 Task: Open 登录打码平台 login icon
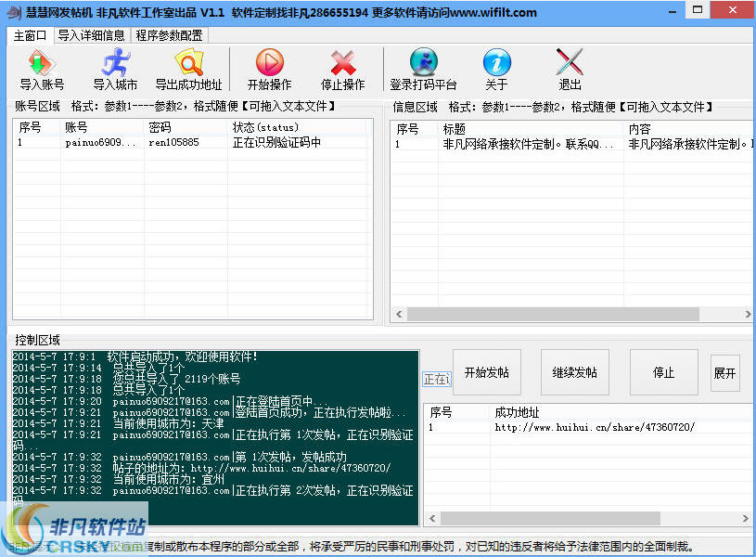[423, 62]
